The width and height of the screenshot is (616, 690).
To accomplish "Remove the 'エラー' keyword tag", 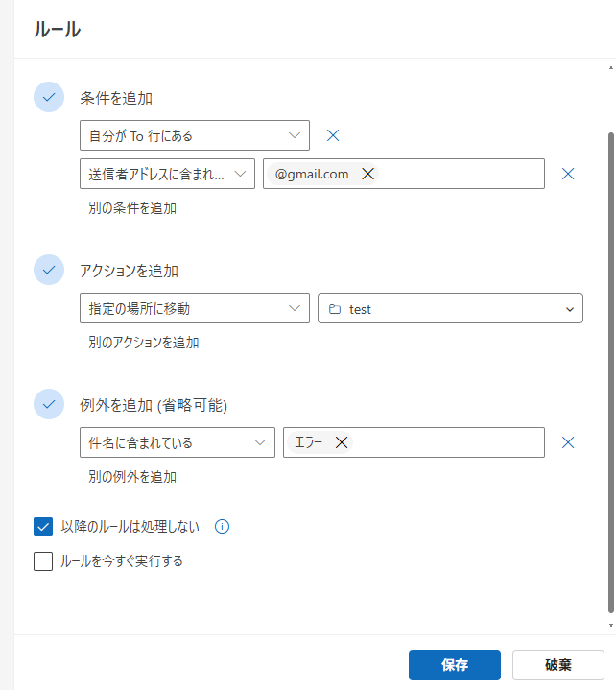I will coord(341,442).
